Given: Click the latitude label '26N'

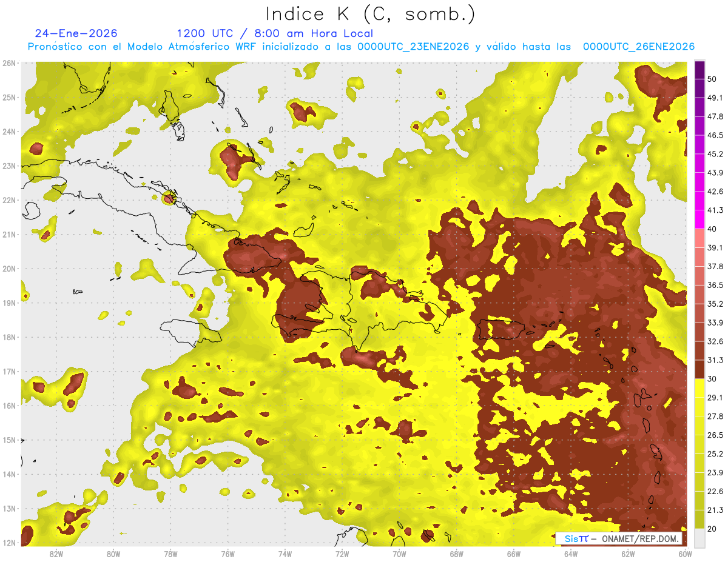Looking at the screenshot, I should (9, 63).
